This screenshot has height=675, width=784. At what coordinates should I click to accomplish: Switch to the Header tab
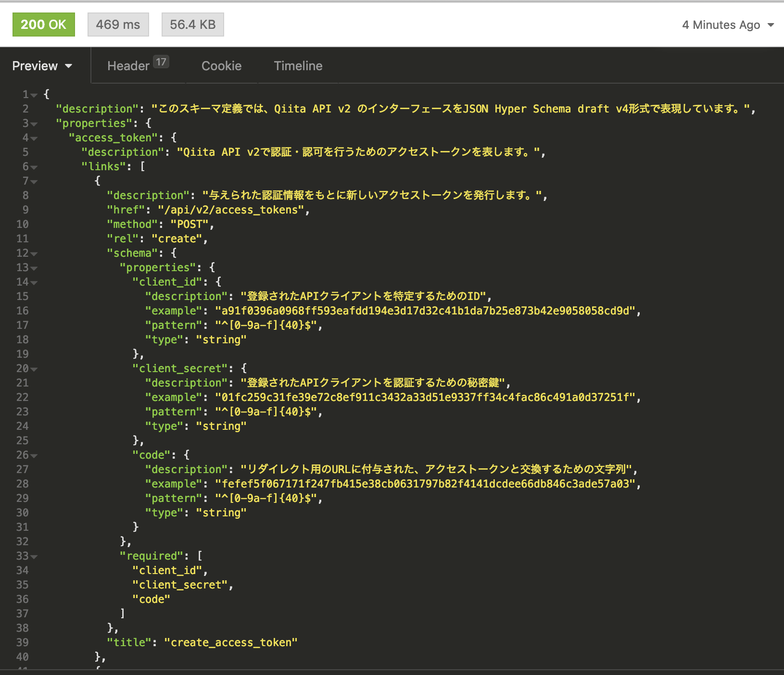(x=138, y=65)
